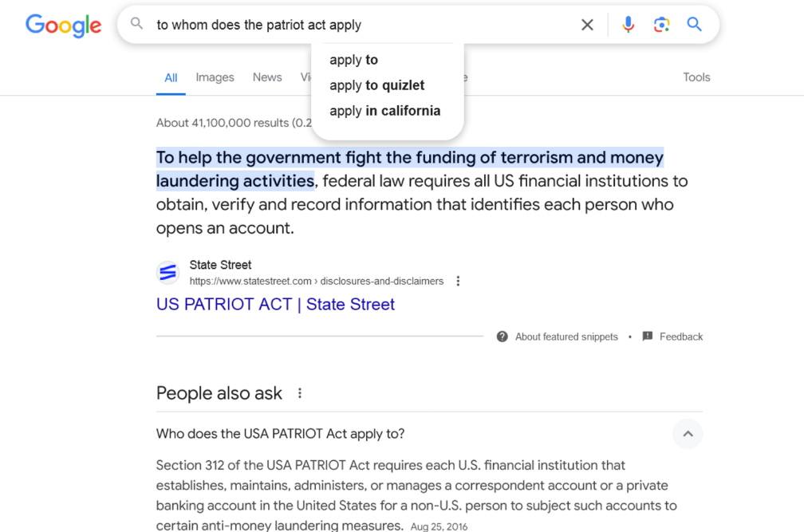Clear the search query with X
Screen dimensions: 804x532
587,25
